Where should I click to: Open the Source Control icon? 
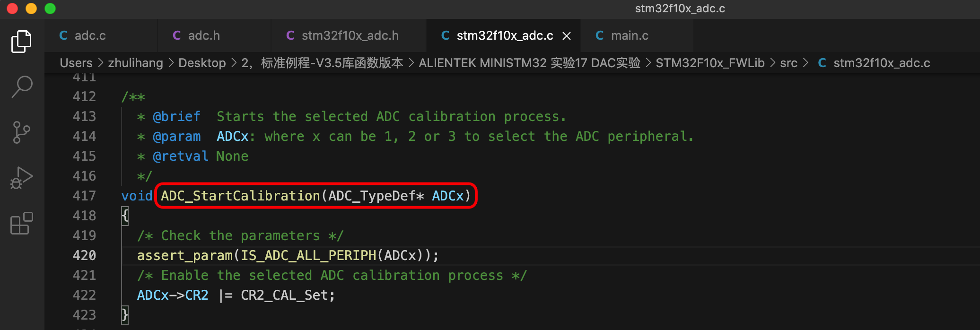21,131
